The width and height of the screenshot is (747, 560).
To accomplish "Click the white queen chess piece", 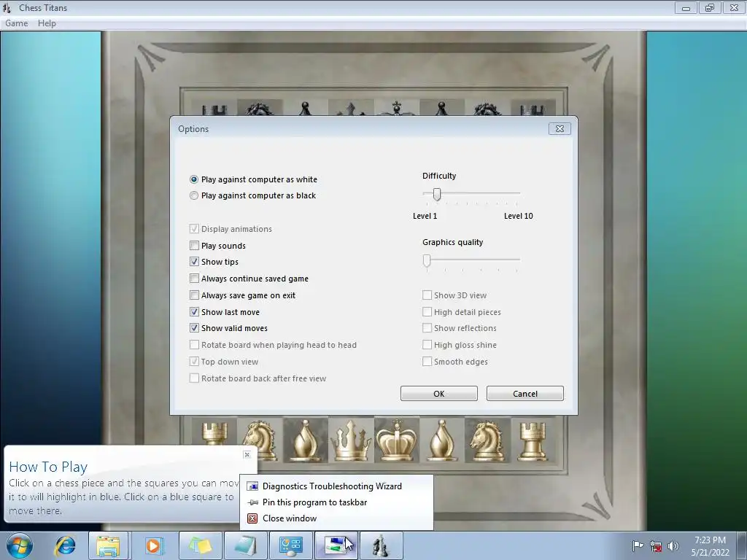I will pos(351,441).
